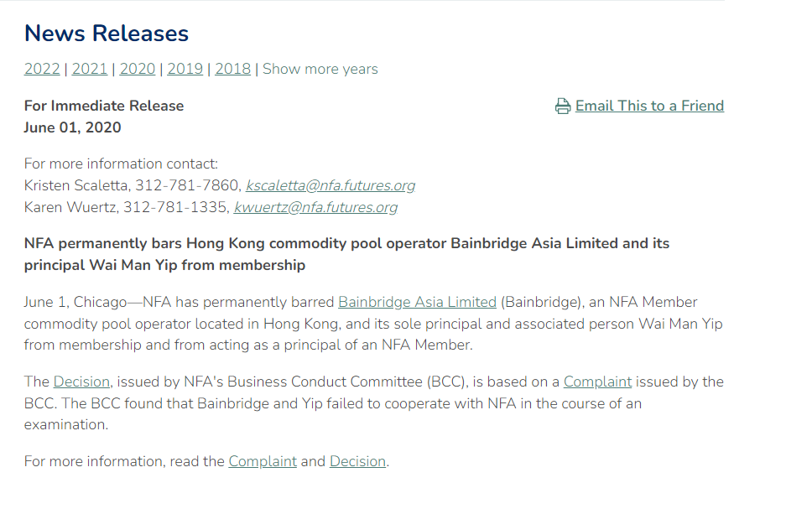812x514 pixels.
Task: Open the kwuertz@nfa.futures.org email link
Action: pyautogui.click(x=315, y=208)
